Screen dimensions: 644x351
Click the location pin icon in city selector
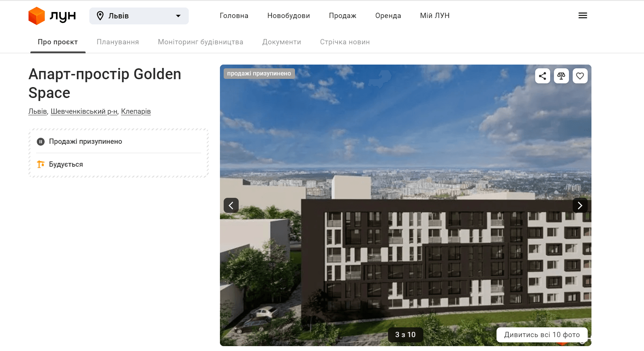tap(100, 16)
